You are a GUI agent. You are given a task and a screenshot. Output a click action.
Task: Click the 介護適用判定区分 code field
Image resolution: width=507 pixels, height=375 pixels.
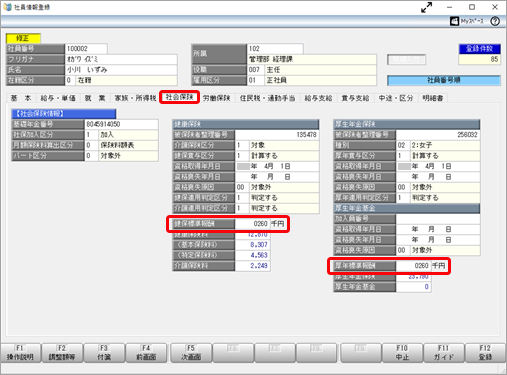[242, 208]
